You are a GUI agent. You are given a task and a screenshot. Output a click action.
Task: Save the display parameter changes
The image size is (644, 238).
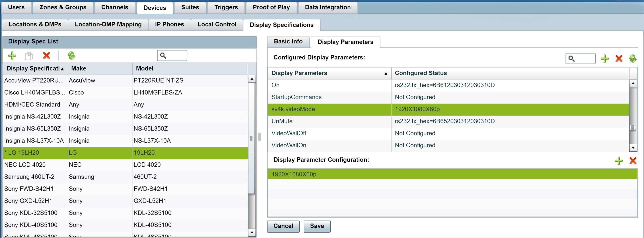[317, 226]
